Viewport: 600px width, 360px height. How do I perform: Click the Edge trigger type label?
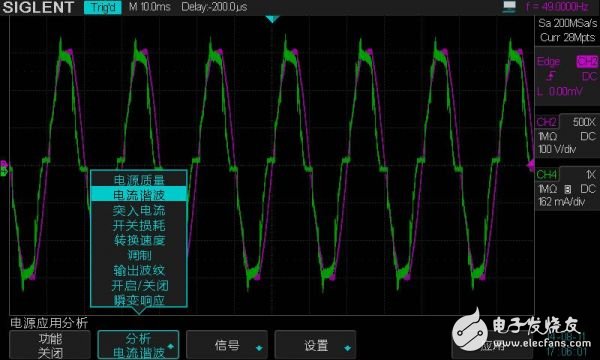(x=548, y=62)
